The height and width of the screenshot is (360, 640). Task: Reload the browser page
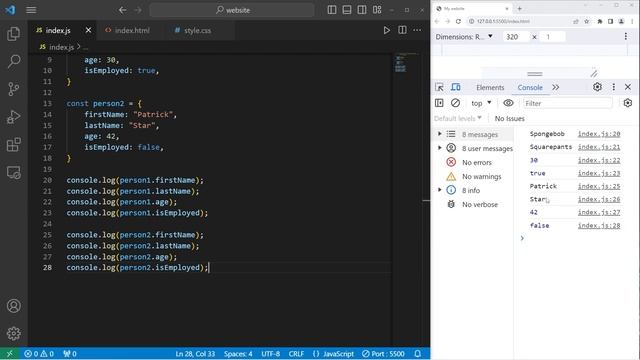coord(458,21)
